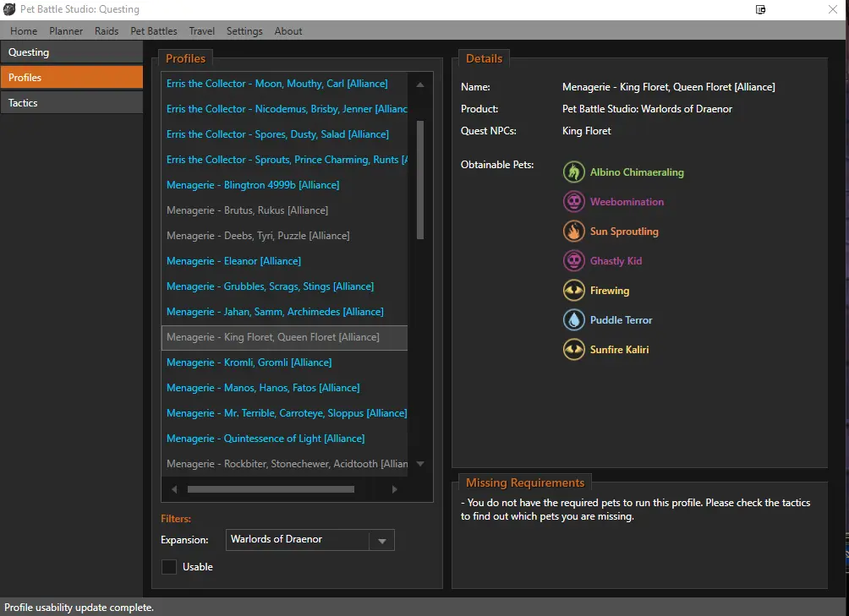The image size is (849, 616).
Task: Select Erris the Collector - Nicodemus, Brisby, Jenner profile
Action: coord(284,109)
